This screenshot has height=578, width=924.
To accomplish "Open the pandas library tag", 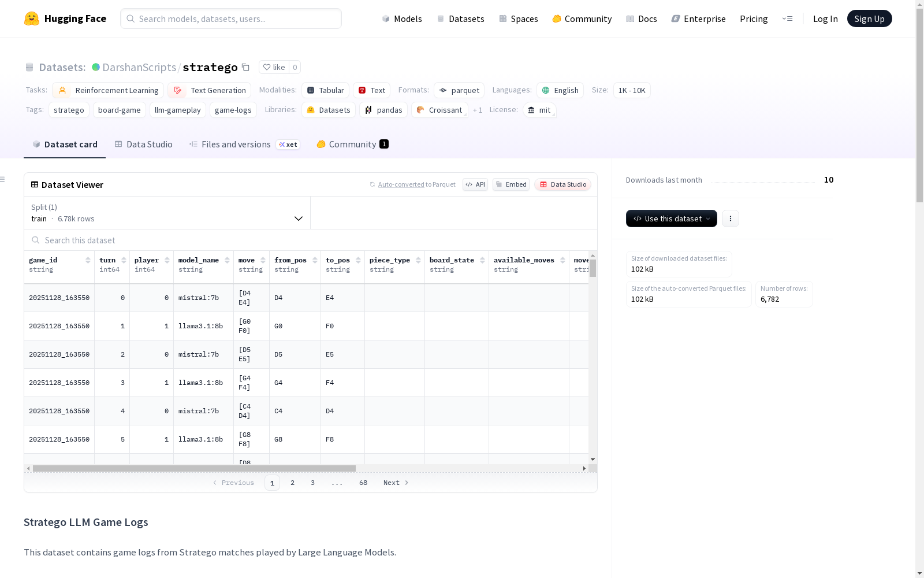I will 383,110.
